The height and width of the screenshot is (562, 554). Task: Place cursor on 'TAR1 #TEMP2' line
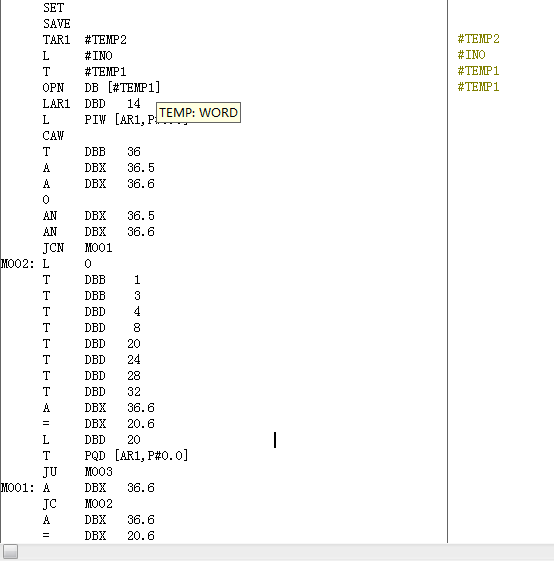point(85,40)
